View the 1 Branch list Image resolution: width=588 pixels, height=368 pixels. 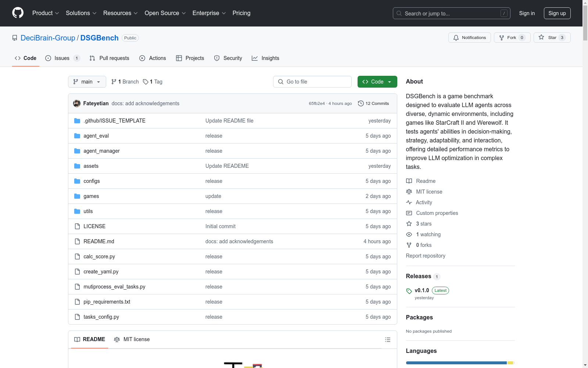pyautogui.click(x=125, y=82)
